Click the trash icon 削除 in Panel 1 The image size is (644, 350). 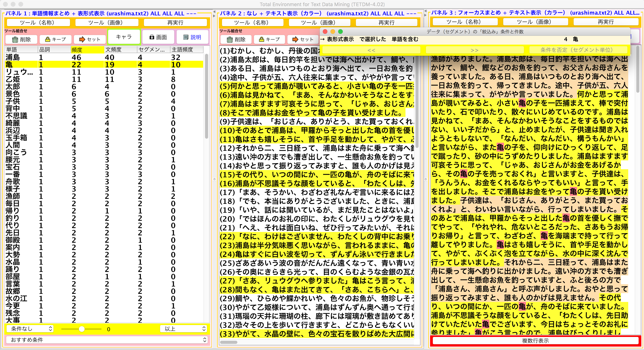(21, 39)
